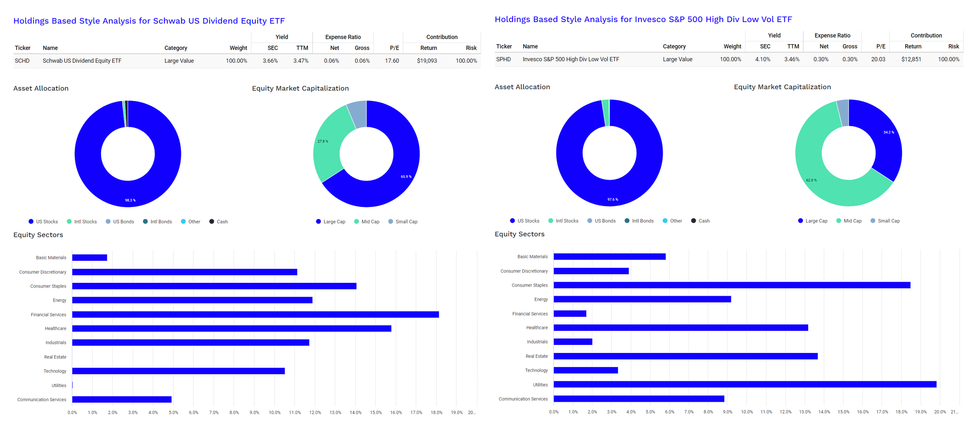The height and width of the screenshot is (436, 980).
Task: Click Category column header in SPHD table
Action: [674, 46]
